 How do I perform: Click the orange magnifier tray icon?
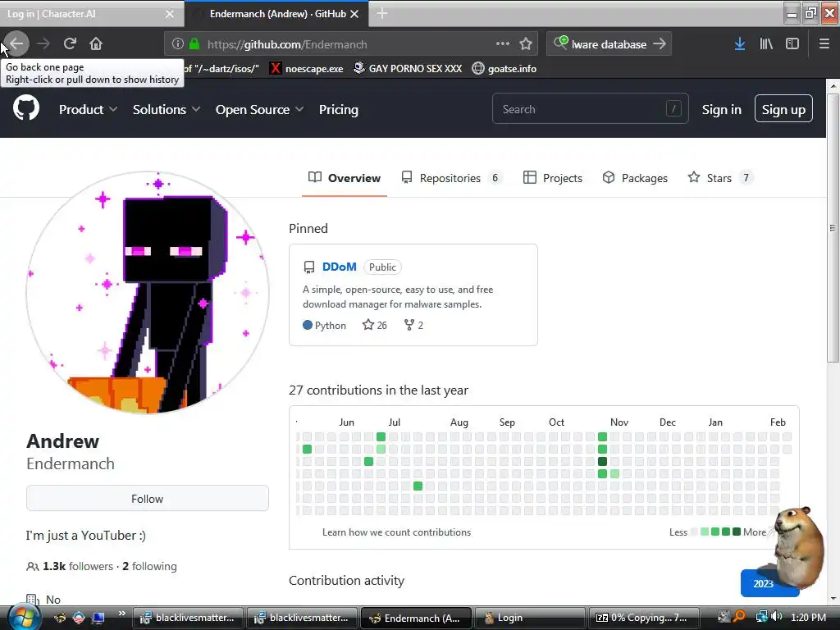[739, 617]
